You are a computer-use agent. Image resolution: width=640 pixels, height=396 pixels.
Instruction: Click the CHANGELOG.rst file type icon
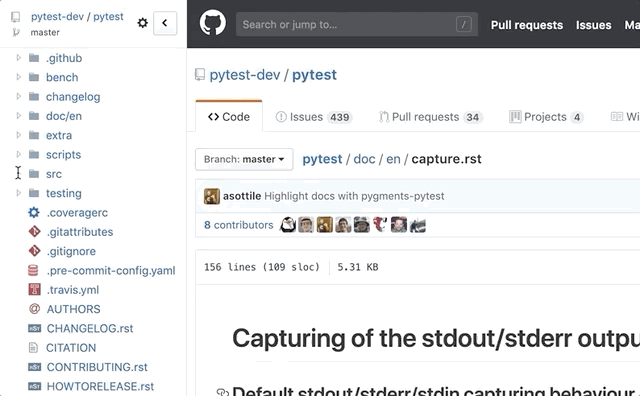tap(34, 328)
